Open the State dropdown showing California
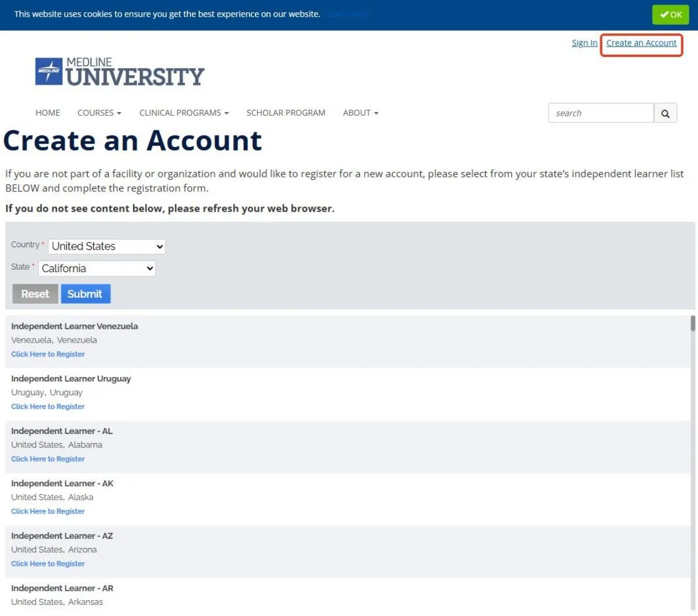 (x=97, y=269)
